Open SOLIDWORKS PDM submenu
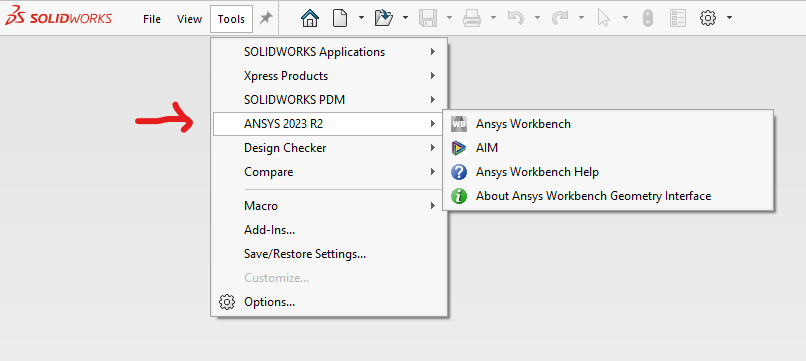This screenshot has height=361, width=806. 329,100
